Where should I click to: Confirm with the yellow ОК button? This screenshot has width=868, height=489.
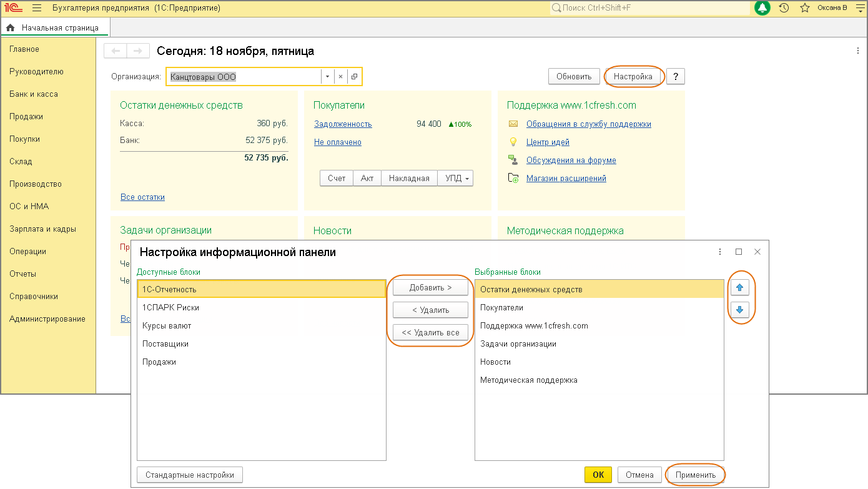[598, 475]
